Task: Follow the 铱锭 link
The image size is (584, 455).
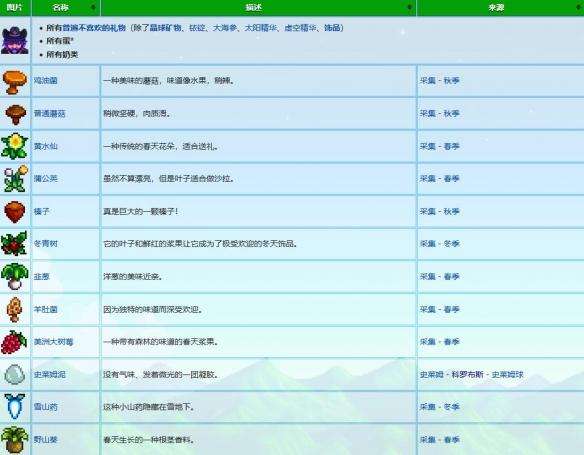Action: point(197,28)
